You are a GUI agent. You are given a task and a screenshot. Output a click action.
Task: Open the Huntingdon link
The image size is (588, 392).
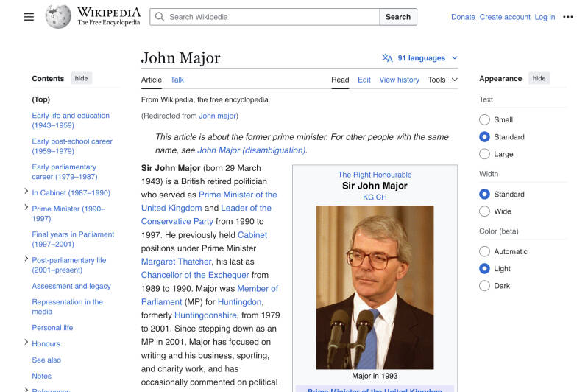point(239,302)
